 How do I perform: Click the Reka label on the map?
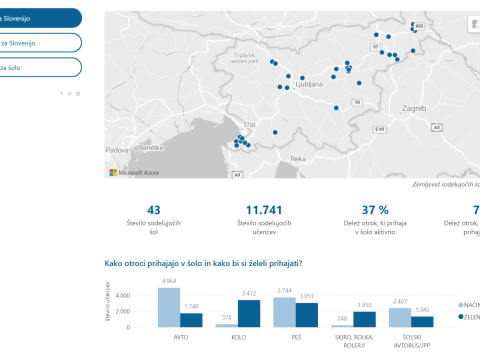298,159
